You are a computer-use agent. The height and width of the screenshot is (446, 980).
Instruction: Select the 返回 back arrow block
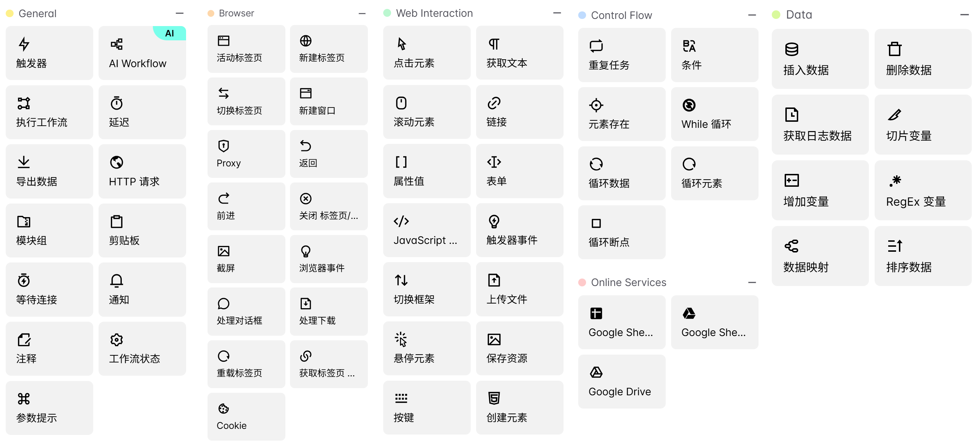pyautogui.click(x=329, y=154)
